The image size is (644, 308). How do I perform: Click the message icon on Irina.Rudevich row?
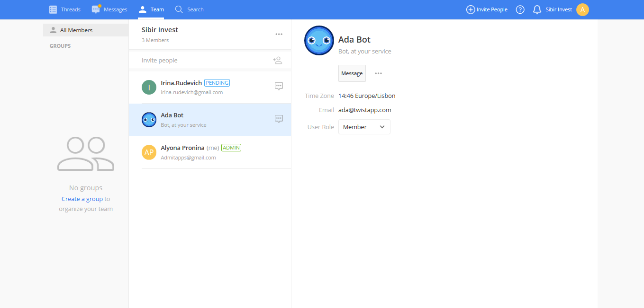[279, 86]
